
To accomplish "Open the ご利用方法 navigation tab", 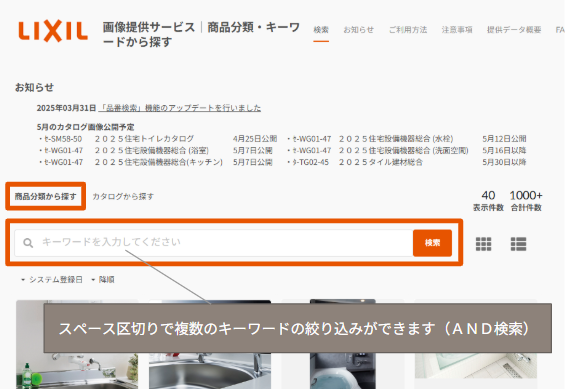I will pyautogui.click(x=408, y=30).
